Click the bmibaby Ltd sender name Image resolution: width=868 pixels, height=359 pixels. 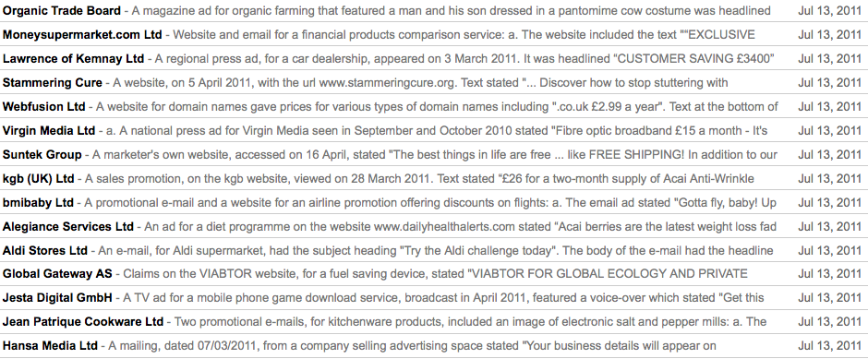(x=38, y=202)
